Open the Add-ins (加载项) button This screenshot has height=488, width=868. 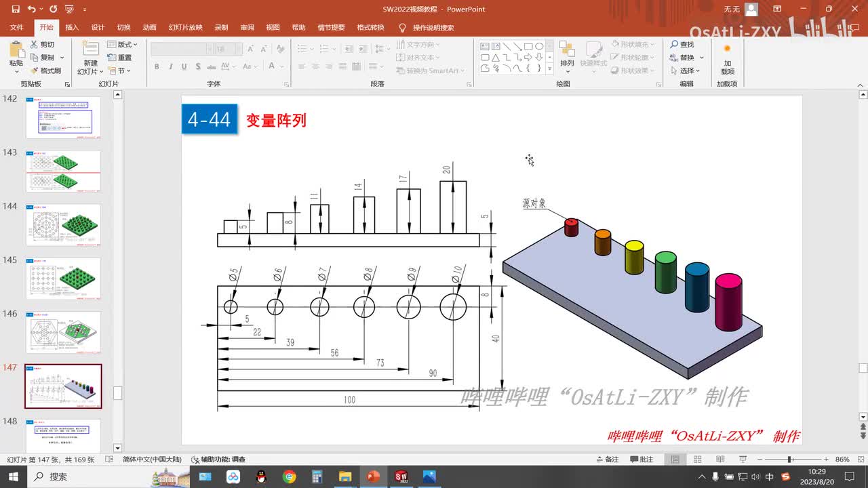(x=727, y=59)
